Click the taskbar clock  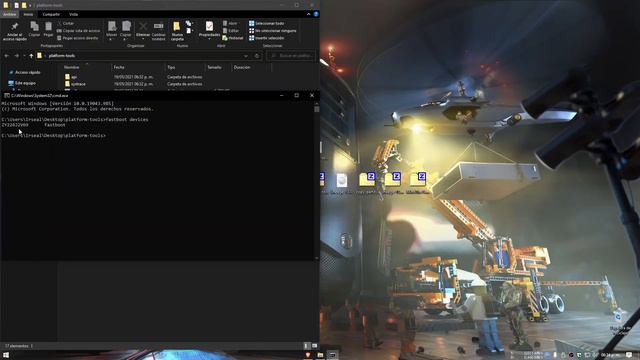click(611, 355)
